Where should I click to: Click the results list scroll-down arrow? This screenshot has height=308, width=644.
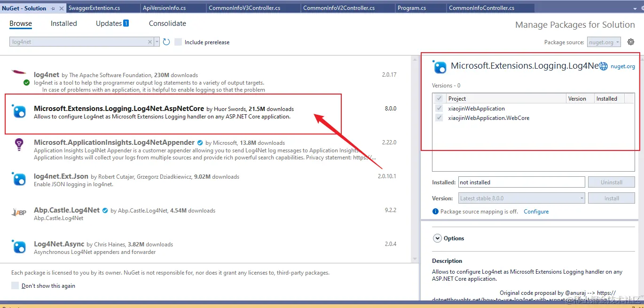point(415,259)
